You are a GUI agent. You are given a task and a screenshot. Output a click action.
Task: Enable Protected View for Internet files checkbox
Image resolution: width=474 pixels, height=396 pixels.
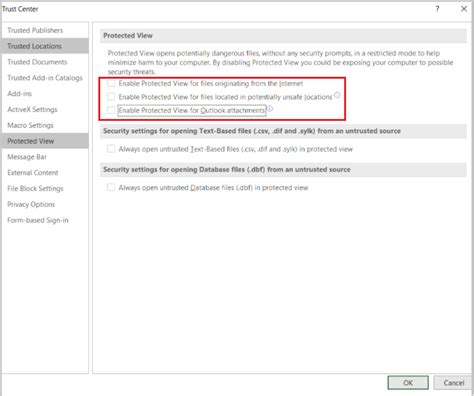pos(111,83)
